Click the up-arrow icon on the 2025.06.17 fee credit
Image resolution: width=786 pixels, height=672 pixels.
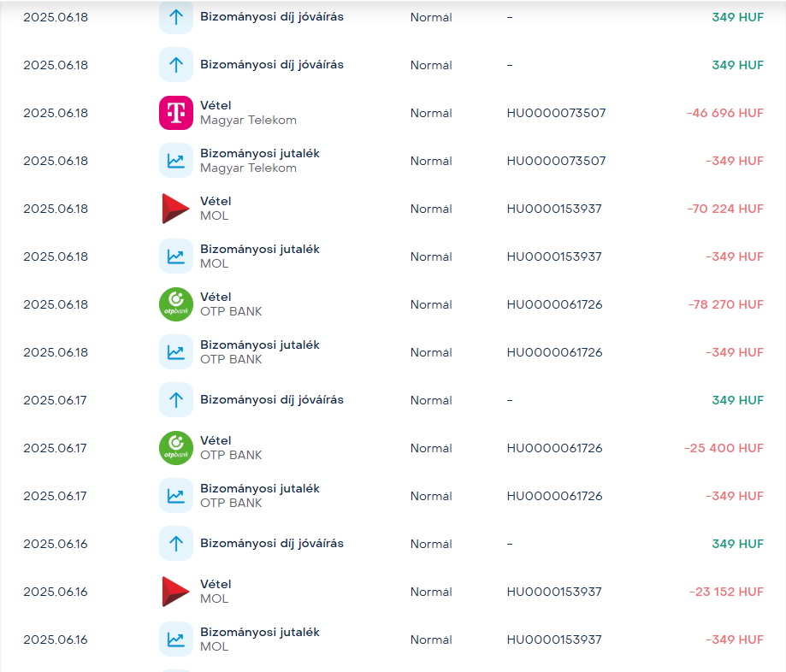click(176, 400)
